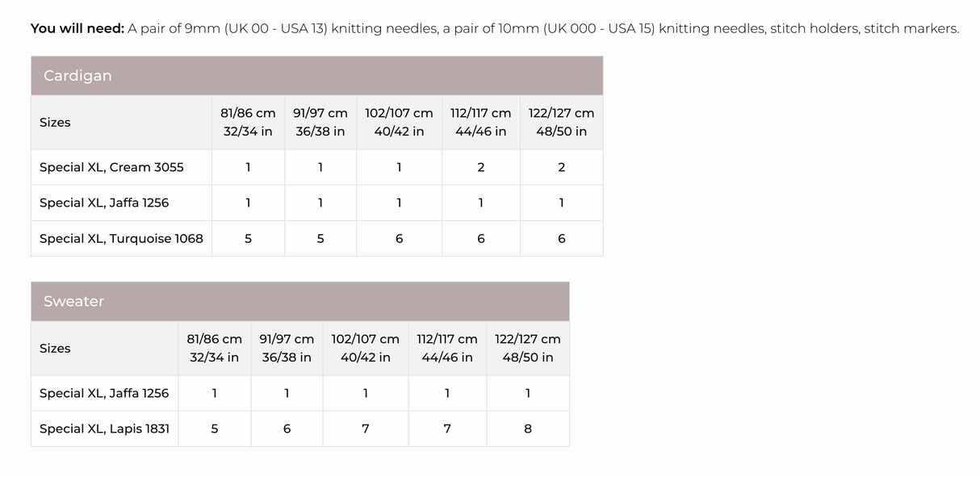Click Lapis 1831 quantity 8 cell
The width and height of the screenshot is (980, 477).
click(528, 429)
